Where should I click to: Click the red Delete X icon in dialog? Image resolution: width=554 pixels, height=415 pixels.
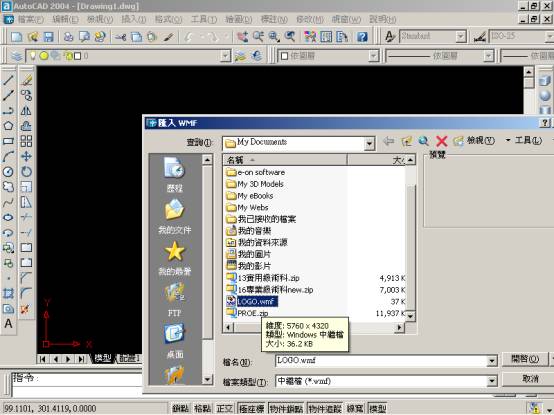(x=441, y=141)
